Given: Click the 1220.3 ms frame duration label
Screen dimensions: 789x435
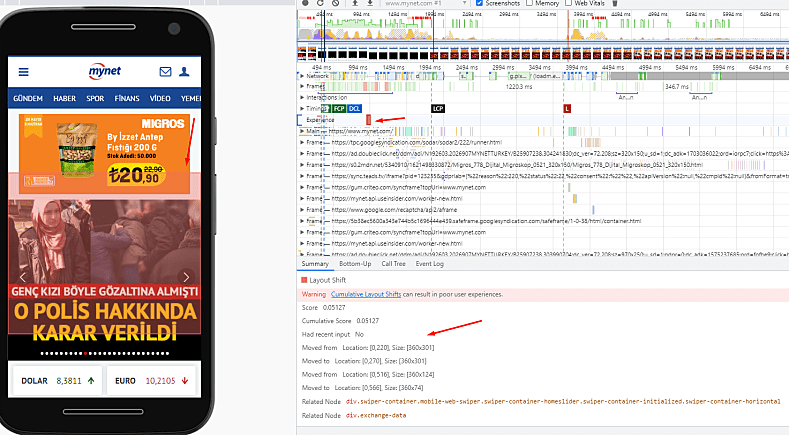Looking at the screenshot, I should coord(519,87).
